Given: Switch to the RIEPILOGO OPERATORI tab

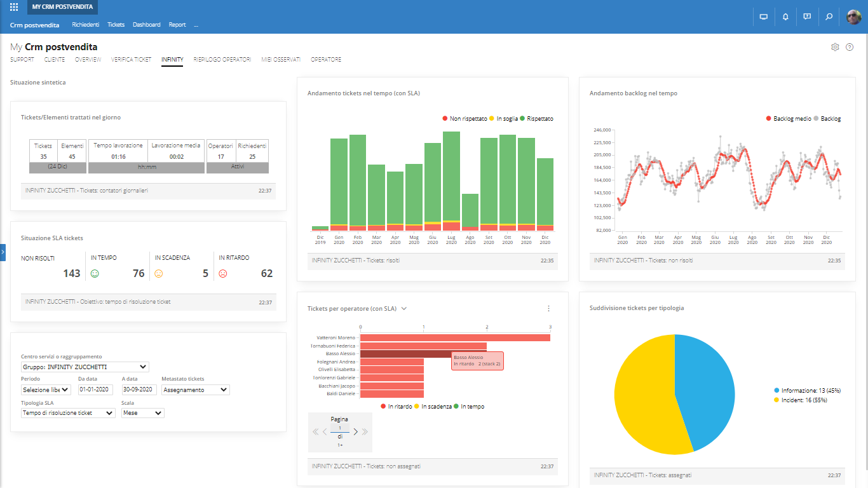Looking at the screenshot, I should point(222,60).
